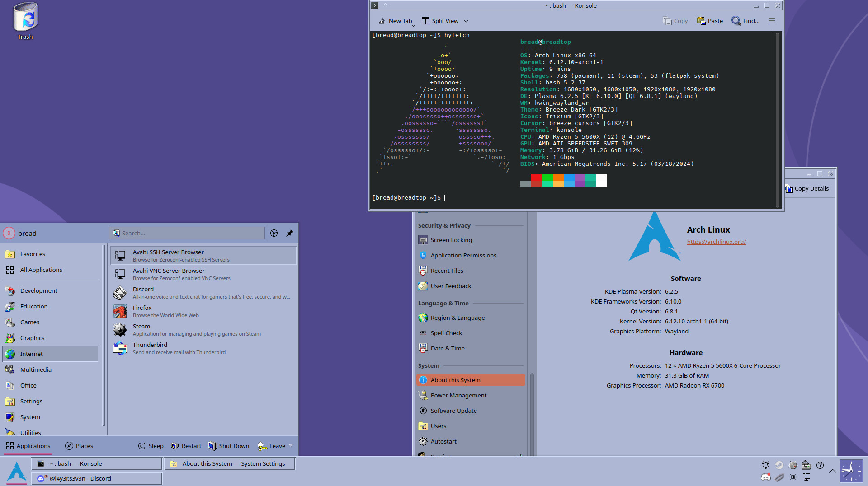Switch to the Places tab in launcher

coord(79,446)
